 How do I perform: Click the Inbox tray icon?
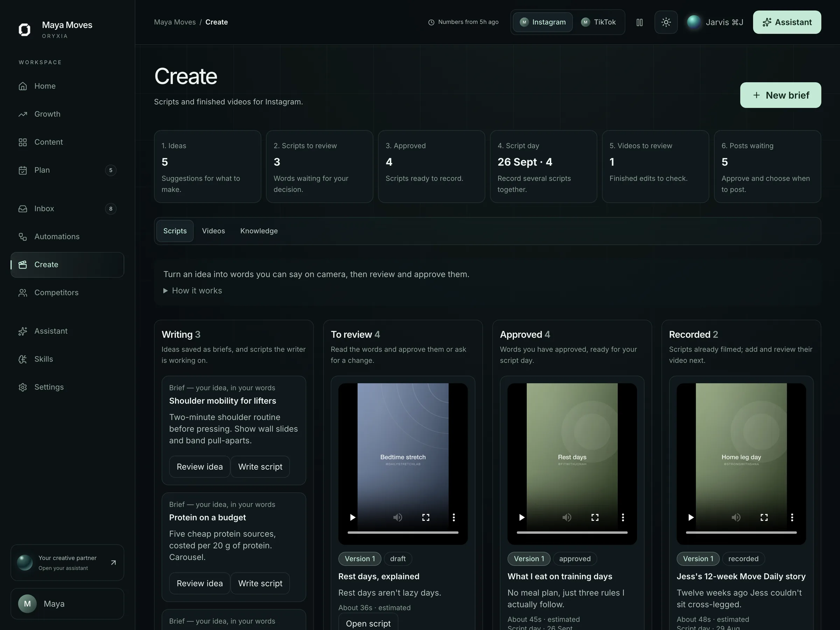point(23,209)
